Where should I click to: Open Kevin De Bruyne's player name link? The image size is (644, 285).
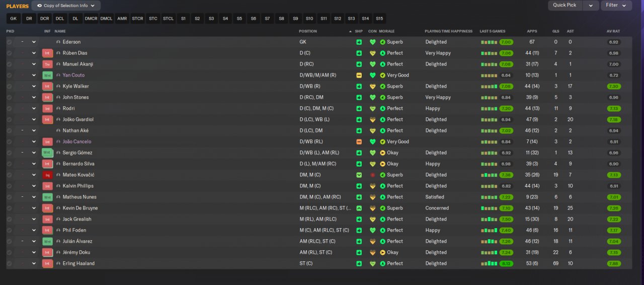80,208
